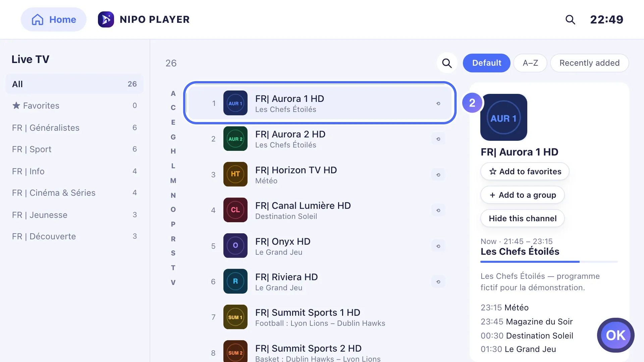Open FR | Info category
This screenshot has height=362, width=644.
74,171
